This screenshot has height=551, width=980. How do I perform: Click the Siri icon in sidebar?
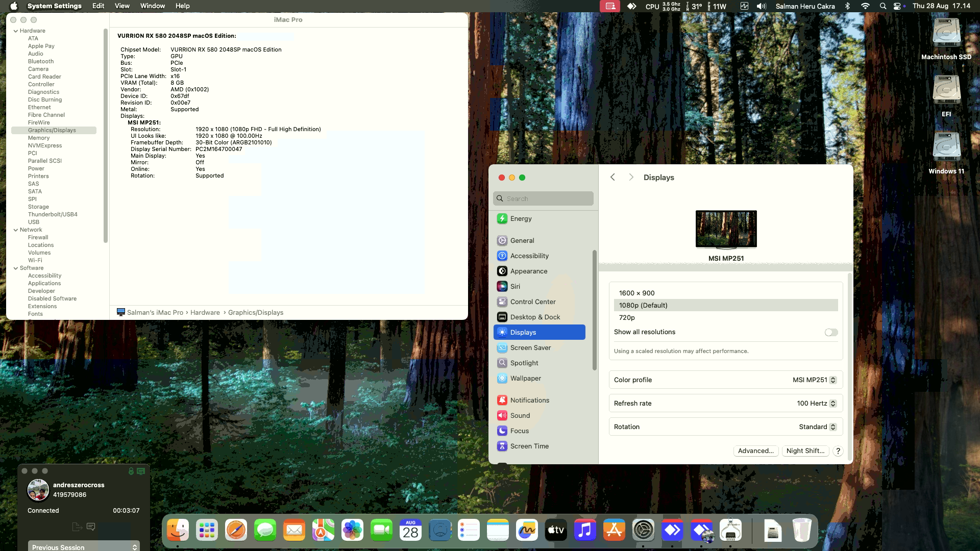[x=502, y=287]
